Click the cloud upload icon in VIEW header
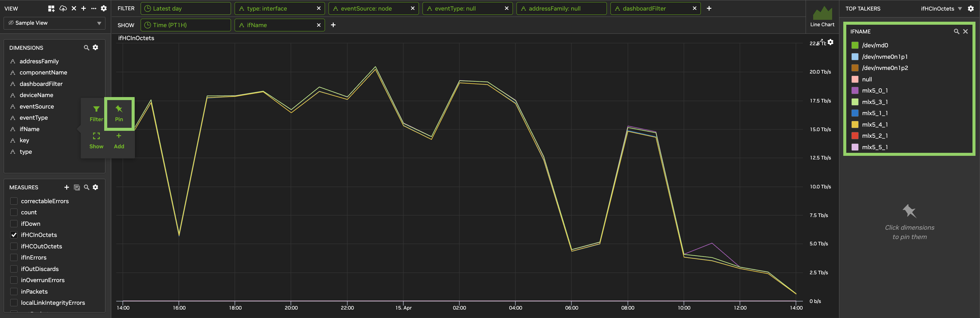Image resolution: width=980 pixels, height=318 pixels. coord(63,8)
